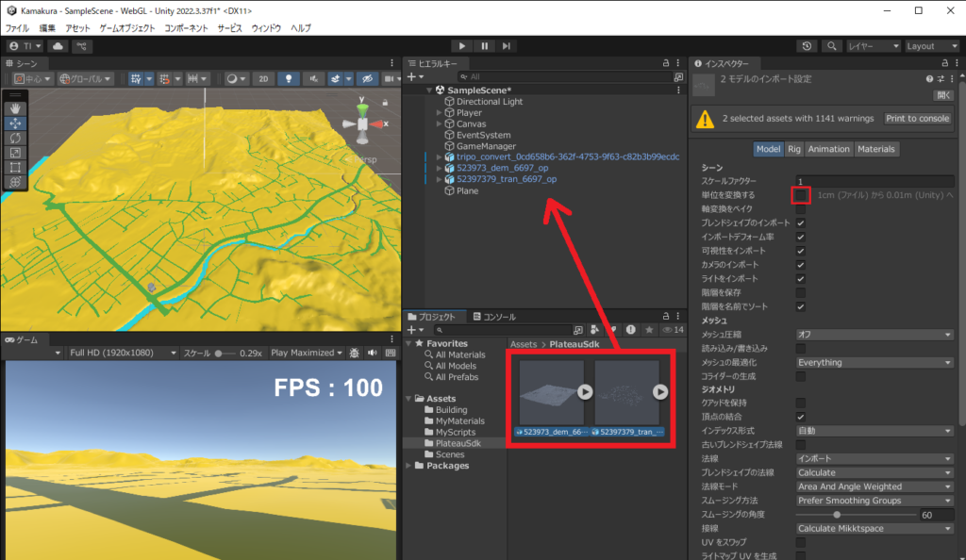Open the ウィンドウ menu
This screenshot has height=560, width=966.
[266, 28]
